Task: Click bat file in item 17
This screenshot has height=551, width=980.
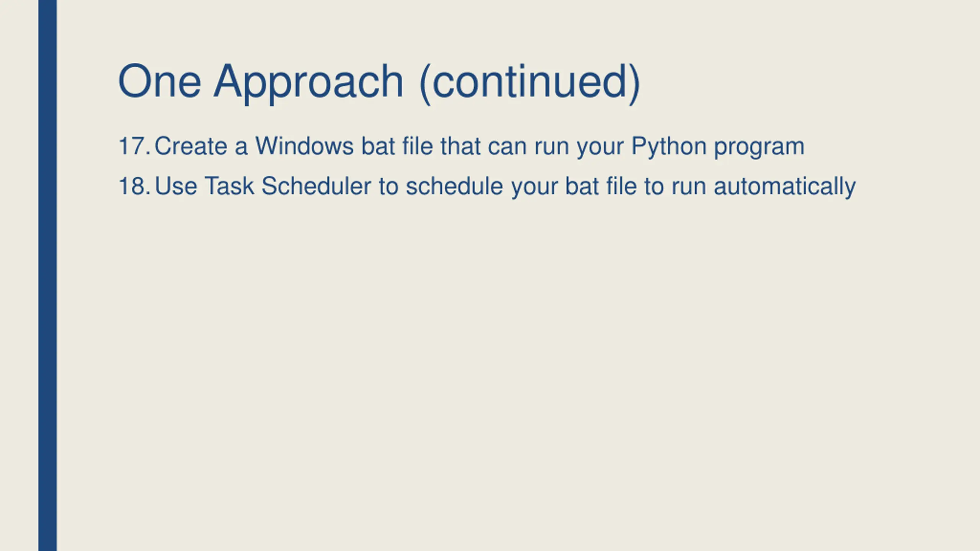Action: click(x=397, y=146)
